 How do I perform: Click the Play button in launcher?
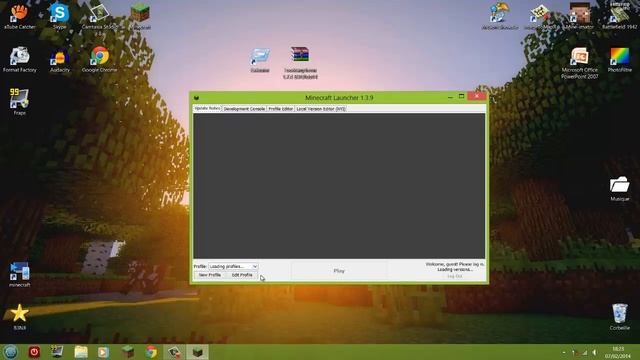[x=339, y=271]
